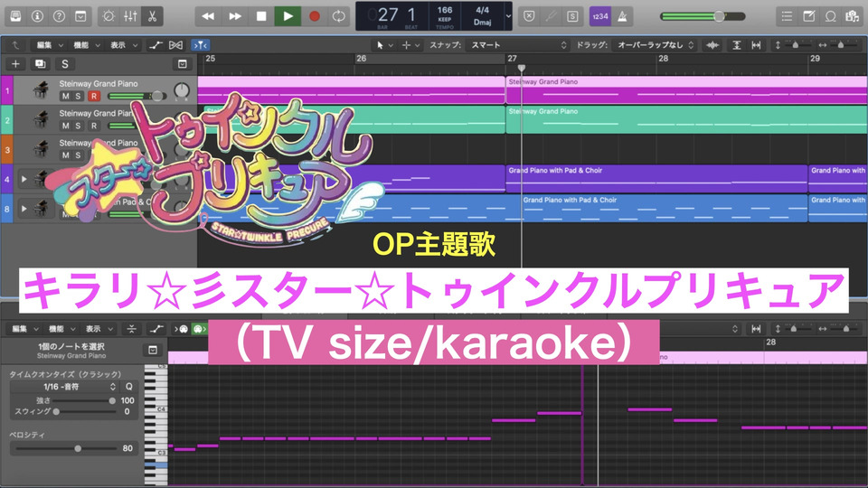Open the Command-click tool crosshair menu
The image size is (868, 488).
tap(410, 45)
